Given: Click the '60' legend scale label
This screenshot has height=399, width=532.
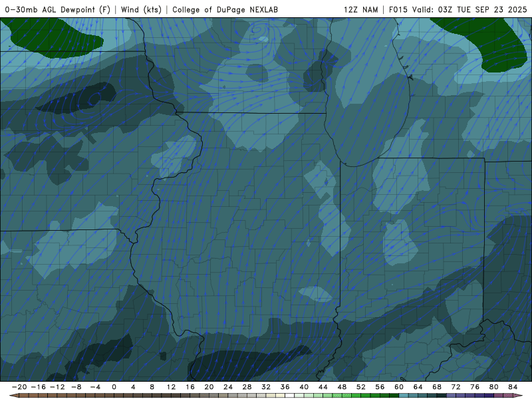Looking at the screenshot, I should tap(399, 387).
